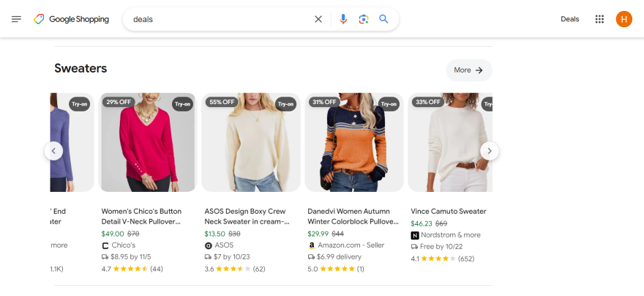Show next sweaters in carousel
The height and width of the screenshot is (296, 644).
tap(490, 151)
